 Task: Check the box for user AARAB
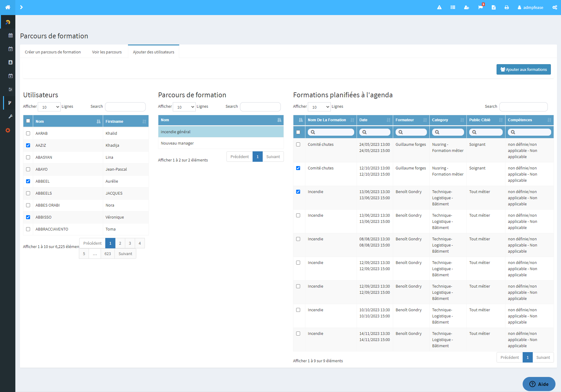point(28,133)
